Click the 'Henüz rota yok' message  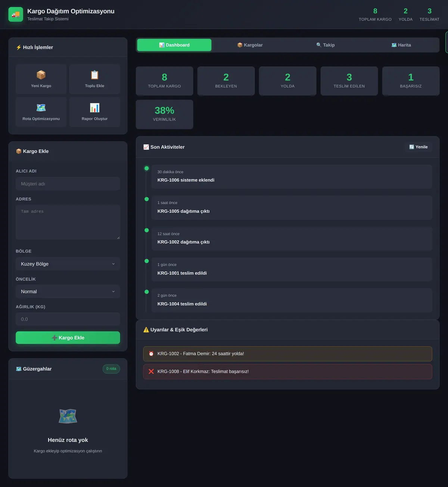point(68,440)
